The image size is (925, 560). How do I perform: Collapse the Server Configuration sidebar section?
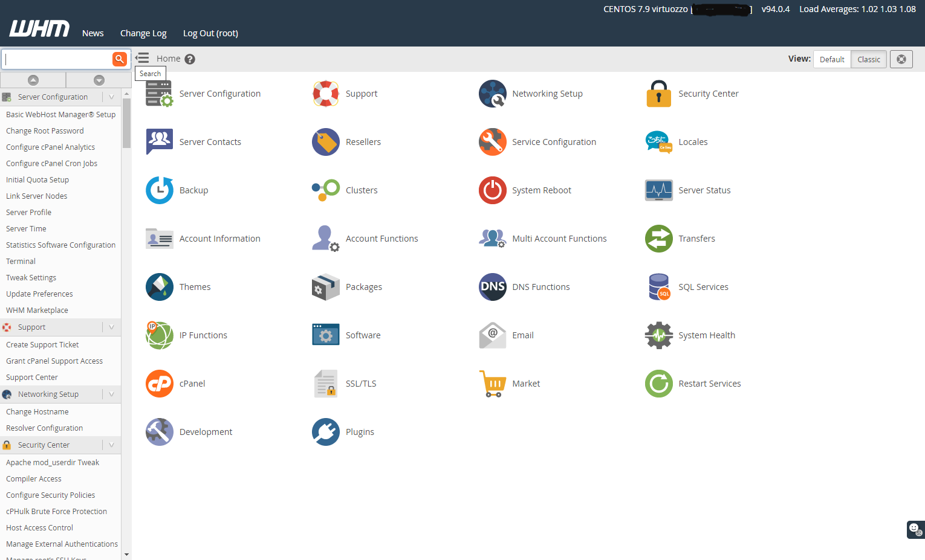click(111, 97)
